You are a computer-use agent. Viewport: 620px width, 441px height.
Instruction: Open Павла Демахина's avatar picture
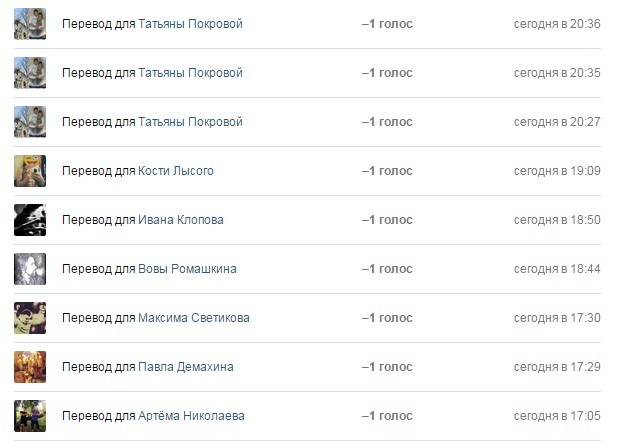(x=30, y=366)
